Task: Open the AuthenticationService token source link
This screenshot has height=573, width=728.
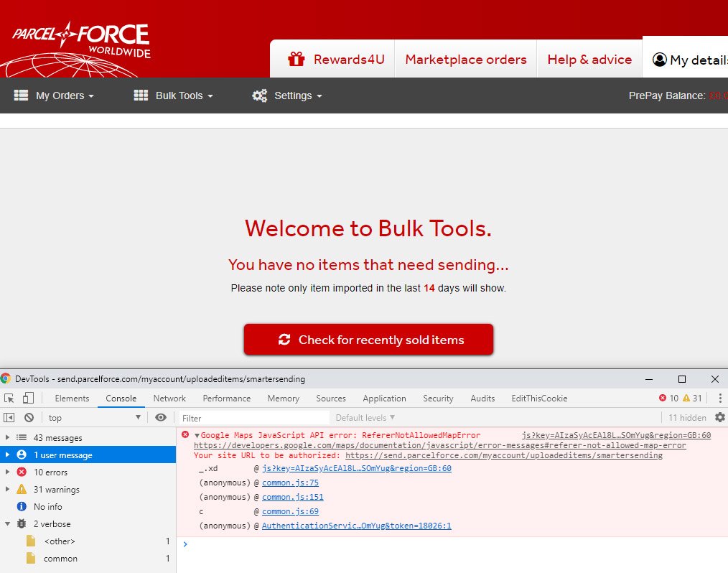Action: pos(357,526)
